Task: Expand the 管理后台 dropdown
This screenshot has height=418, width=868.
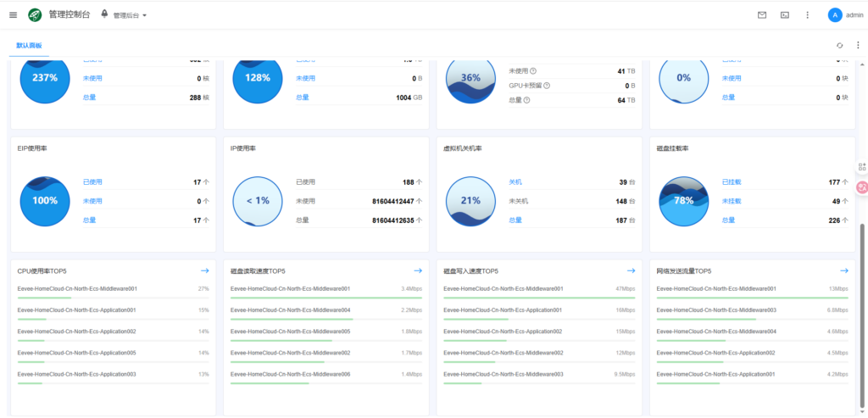Action: [125, 15]
